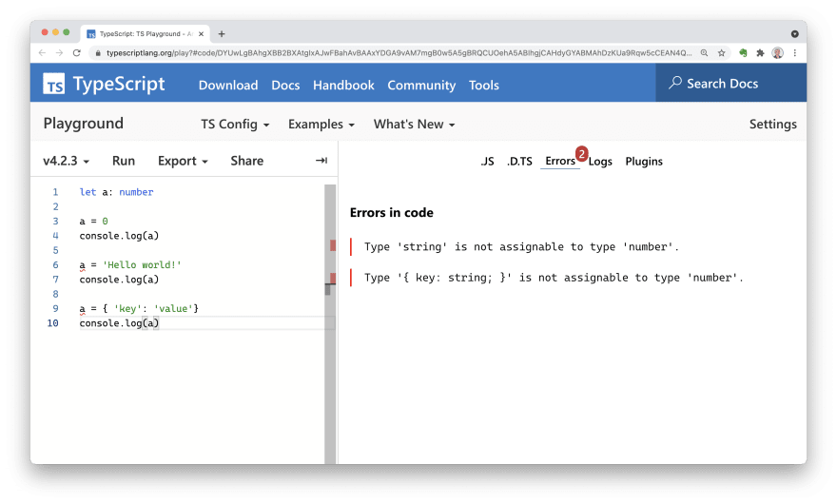
Task: Open the Docs link
Action: tap(285, 85)
